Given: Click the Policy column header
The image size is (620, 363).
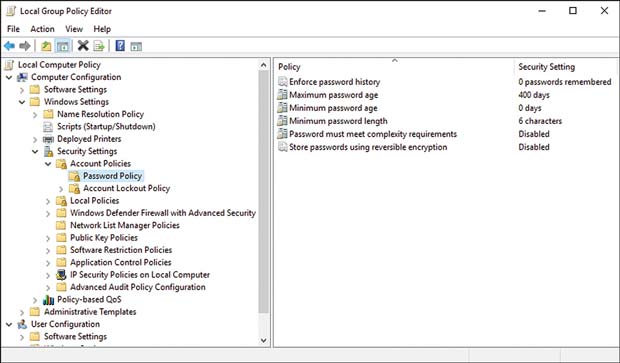Looking at the screenshot, I should (x=394, y=66).
